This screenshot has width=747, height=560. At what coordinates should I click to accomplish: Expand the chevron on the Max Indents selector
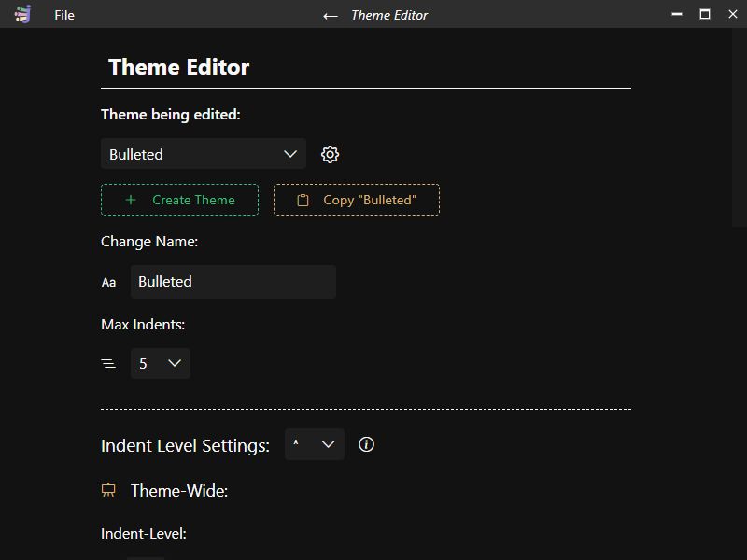pyautogui.click(x=174, y=363)
